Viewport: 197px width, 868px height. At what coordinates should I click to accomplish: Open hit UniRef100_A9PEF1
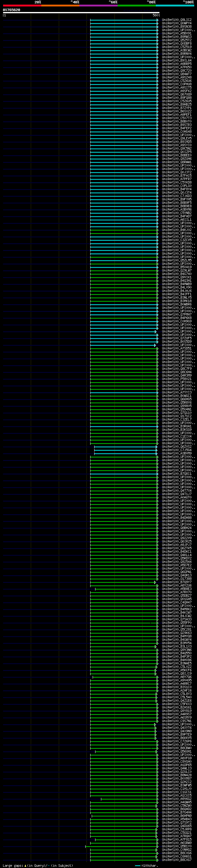click(x=177, y=115)
